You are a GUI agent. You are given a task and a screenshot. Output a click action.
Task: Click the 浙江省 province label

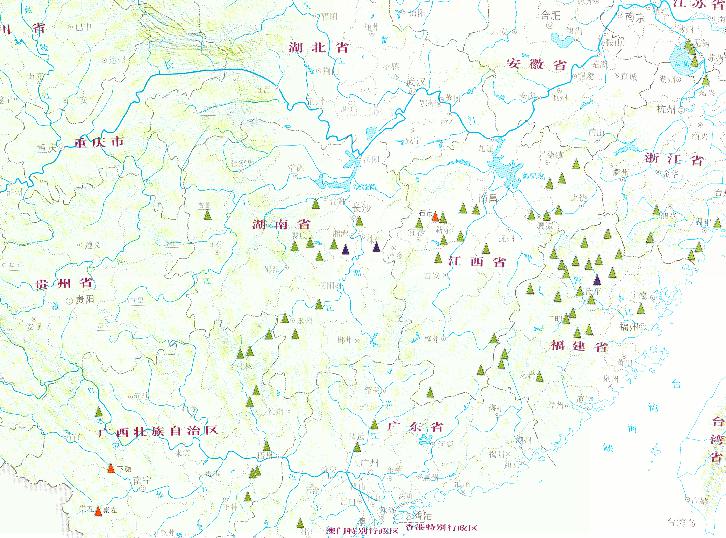(673, 159)
